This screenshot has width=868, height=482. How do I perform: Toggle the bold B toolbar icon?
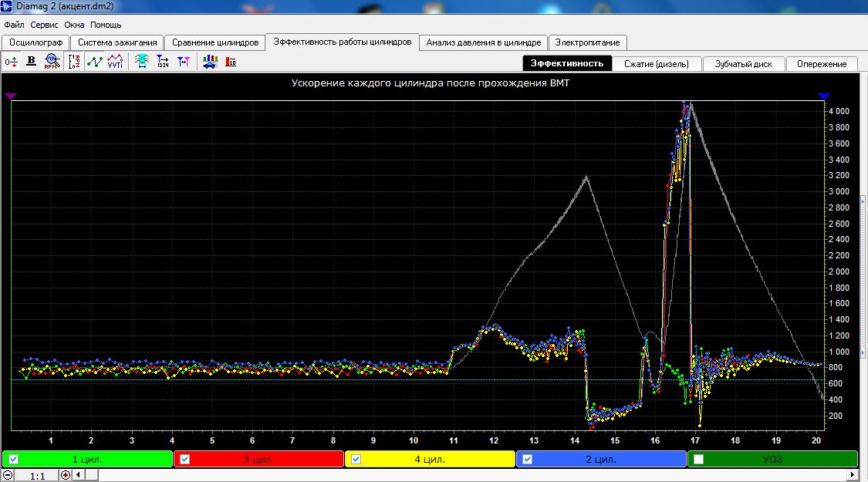pos(32,62)
